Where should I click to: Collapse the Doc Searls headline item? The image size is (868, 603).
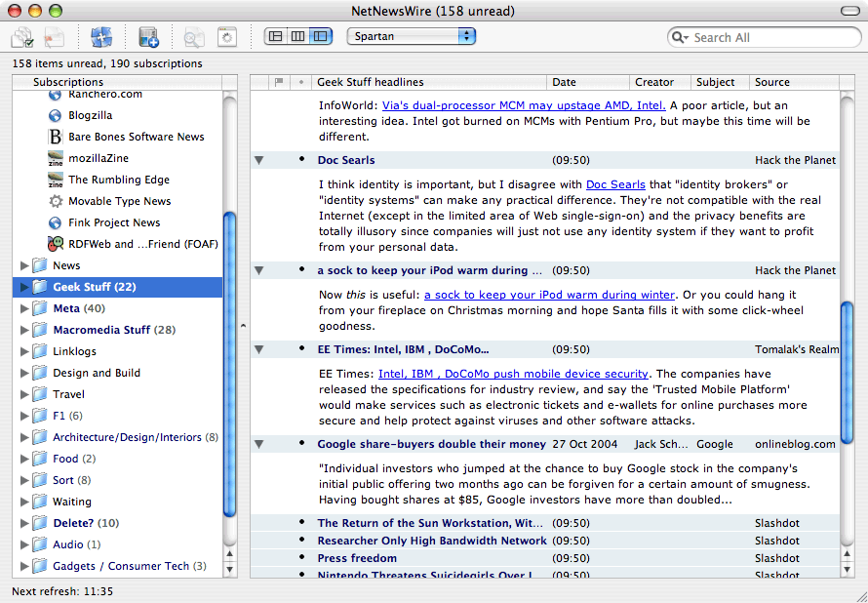click(258, 160)
